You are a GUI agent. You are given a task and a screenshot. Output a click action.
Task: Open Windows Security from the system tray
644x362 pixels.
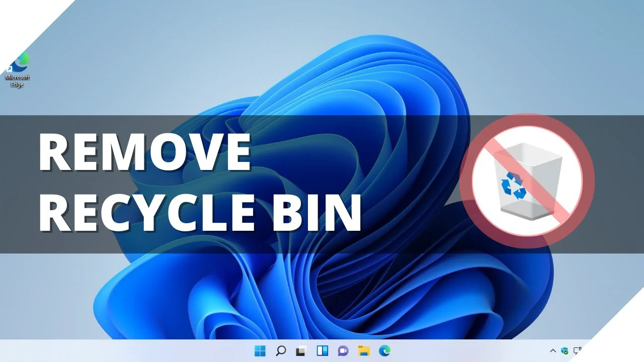click(x=565, y=351)
